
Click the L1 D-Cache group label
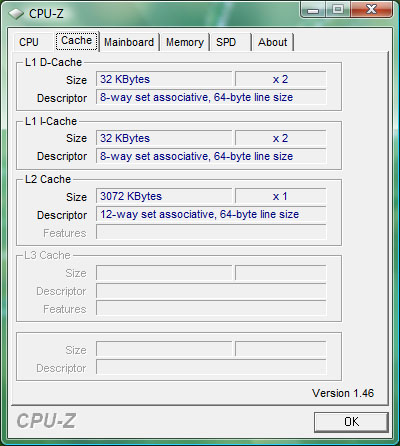[x=53, y=62]
